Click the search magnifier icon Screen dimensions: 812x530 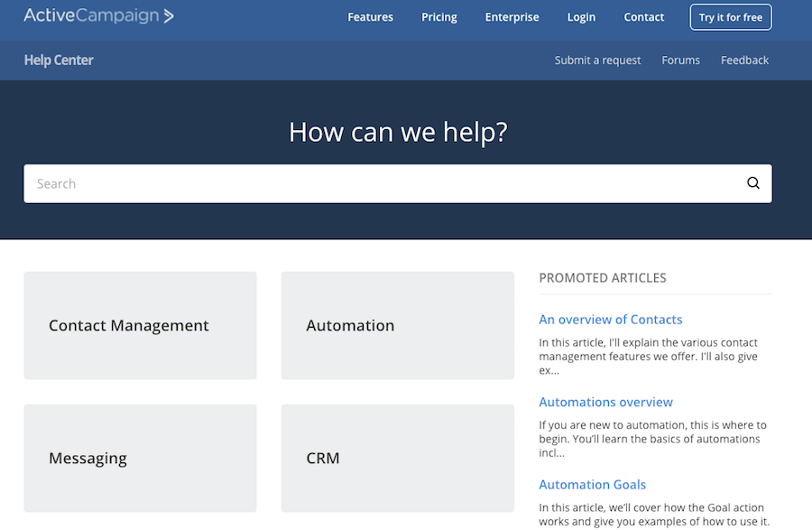pos(753,183)
